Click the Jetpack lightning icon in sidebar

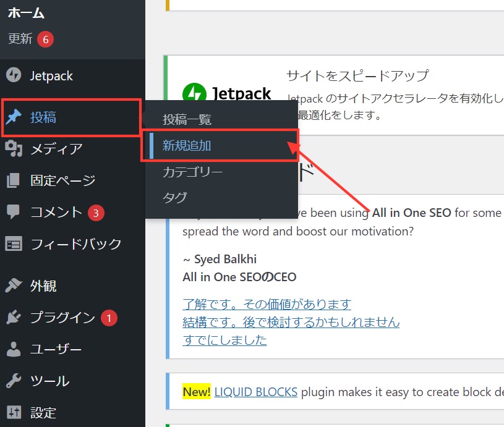(13, 75)
